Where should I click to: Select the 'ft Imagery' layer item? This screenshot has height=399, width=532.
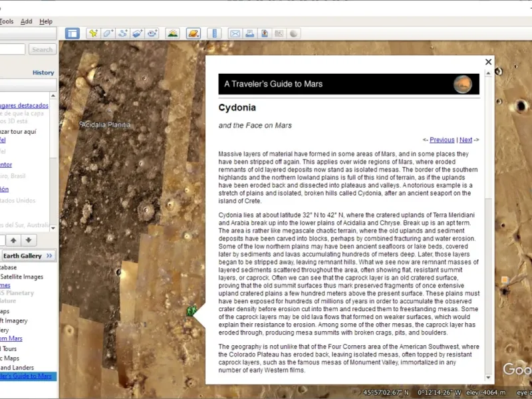pos(14,321)
